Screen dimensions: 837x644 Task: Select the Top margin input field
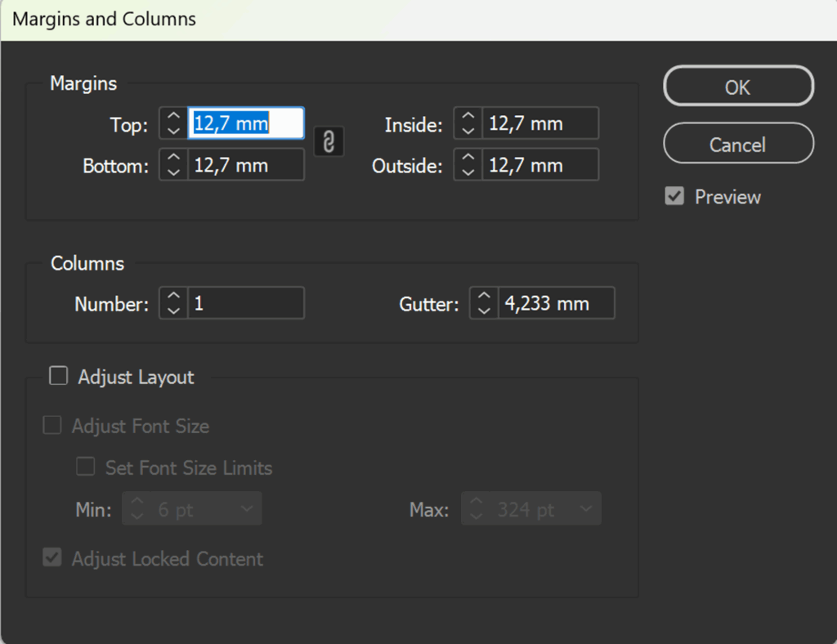(245, 122)
